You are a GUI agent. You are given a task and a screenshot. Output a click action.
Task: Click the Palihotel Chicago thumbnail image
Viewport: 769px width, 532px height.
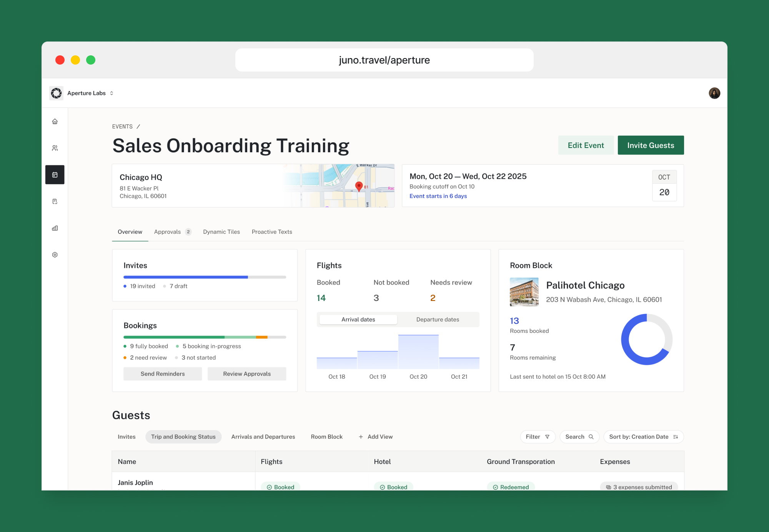[x=524, y=291]
